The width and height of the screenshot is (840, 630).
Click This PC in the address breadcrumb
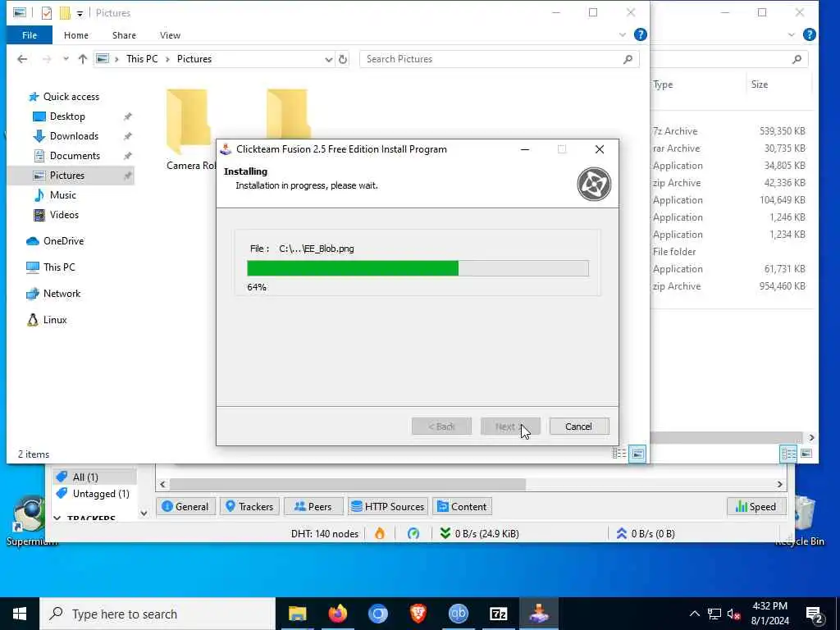[142, 59]
